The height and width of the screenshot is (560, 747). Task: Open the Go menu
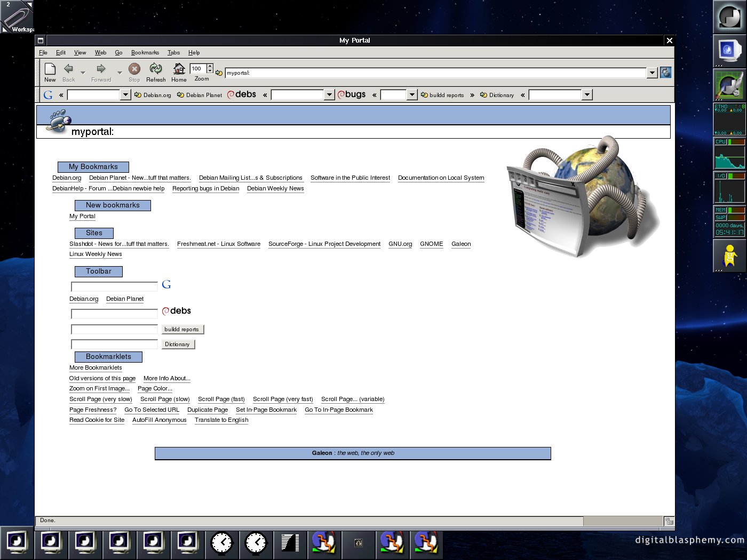pyautogui.click(x=118, y=52)
